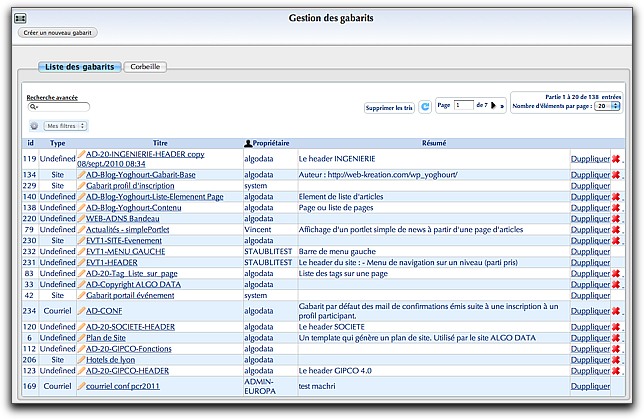Click in the search input field
This screenshot has height=419, width=644.
click(59, 107)
